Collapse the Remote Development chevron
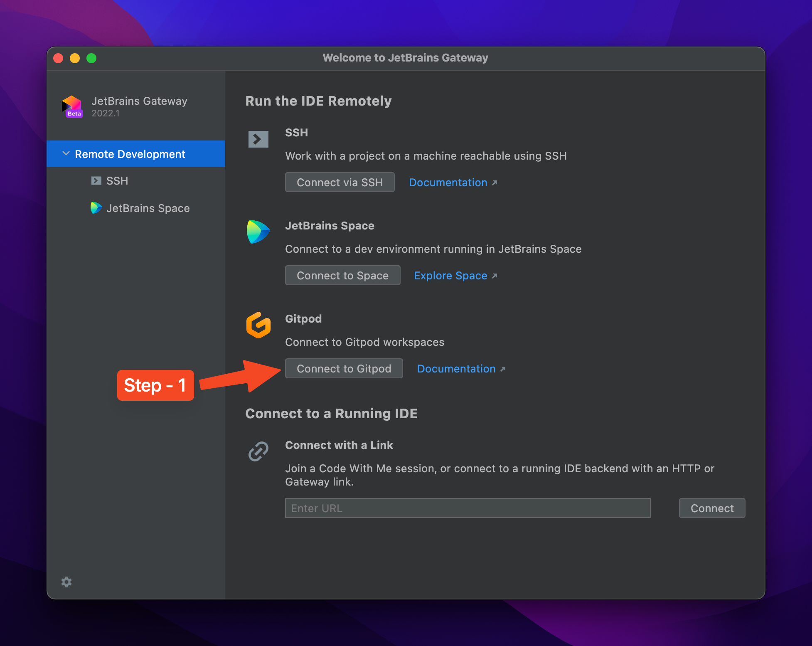The width and height of the screenshot is (812, 646). click(x=66, y=154)
